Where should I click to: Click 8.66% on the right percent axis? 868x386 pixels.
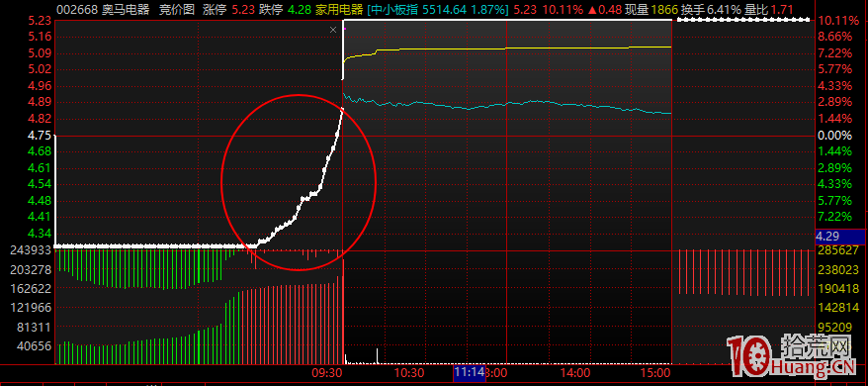(x=834, y=37)
